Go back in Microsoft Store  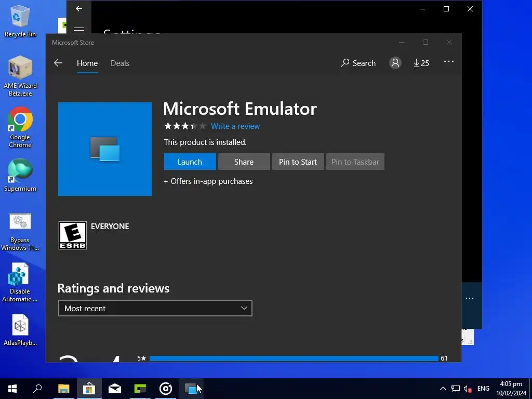click(x=58, y=63)
